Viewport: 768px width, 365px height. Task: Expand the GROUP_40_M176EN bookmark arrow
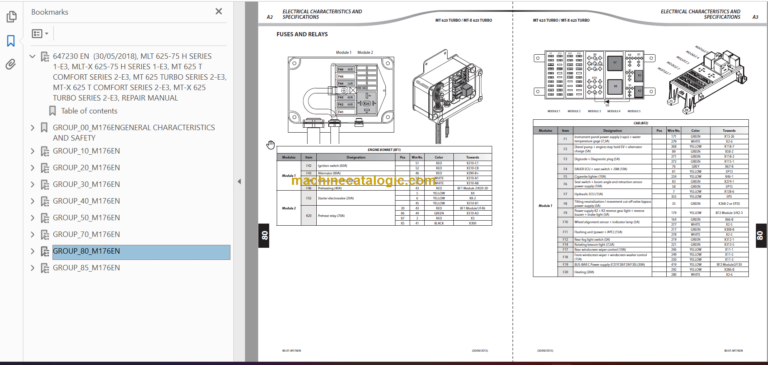click(32, 201)
